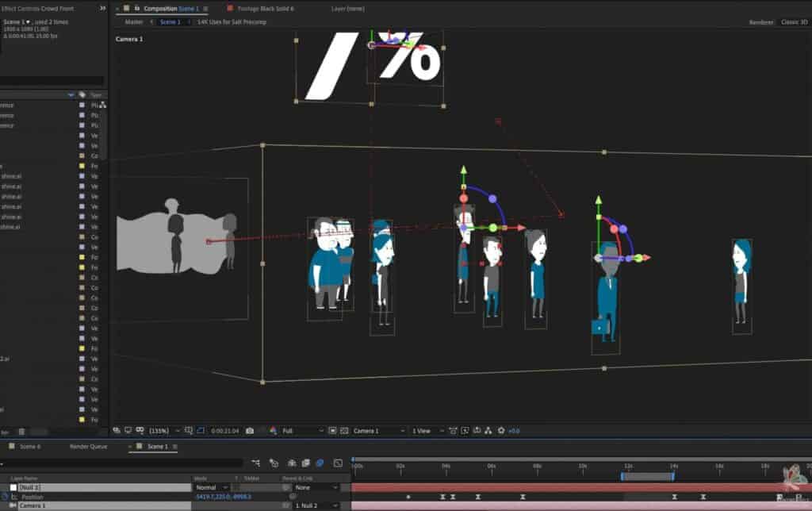Viewport: 812px width, 511px height.
Task: Click the reset exposure icon
Action: (501, 431)
